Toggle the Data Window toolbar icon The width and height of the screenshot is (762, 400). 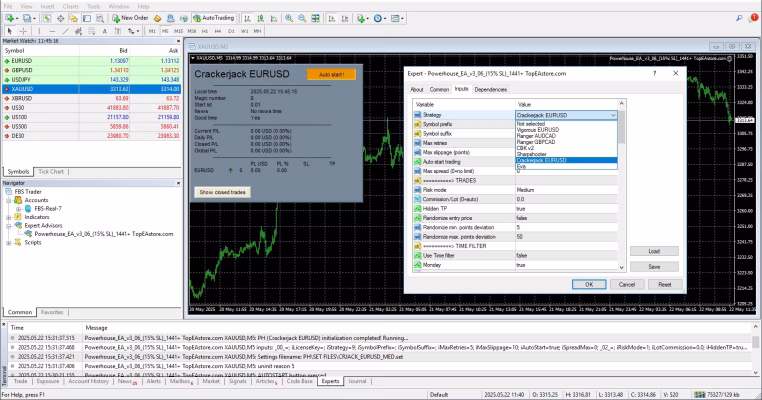[60, 18]
